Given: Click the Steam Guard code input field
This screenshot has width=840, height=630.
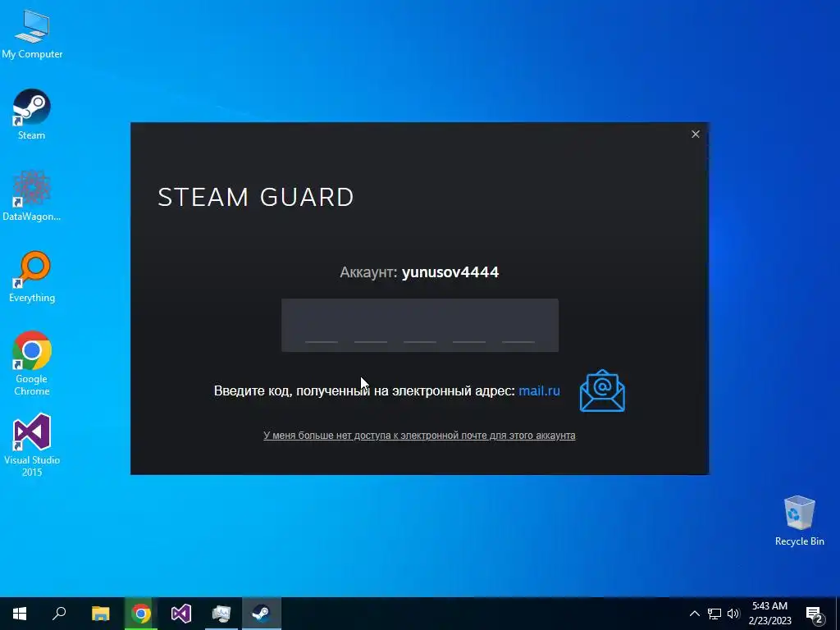Looking at the screenshot, I should coord(420,325).
